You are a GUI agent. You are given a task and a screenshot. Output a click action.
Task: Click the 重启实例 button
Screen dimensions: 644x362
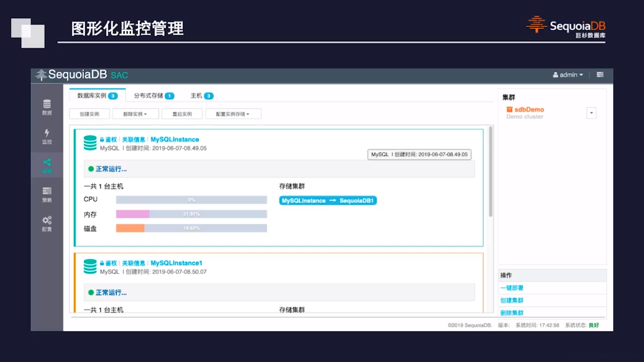[182, 114]
